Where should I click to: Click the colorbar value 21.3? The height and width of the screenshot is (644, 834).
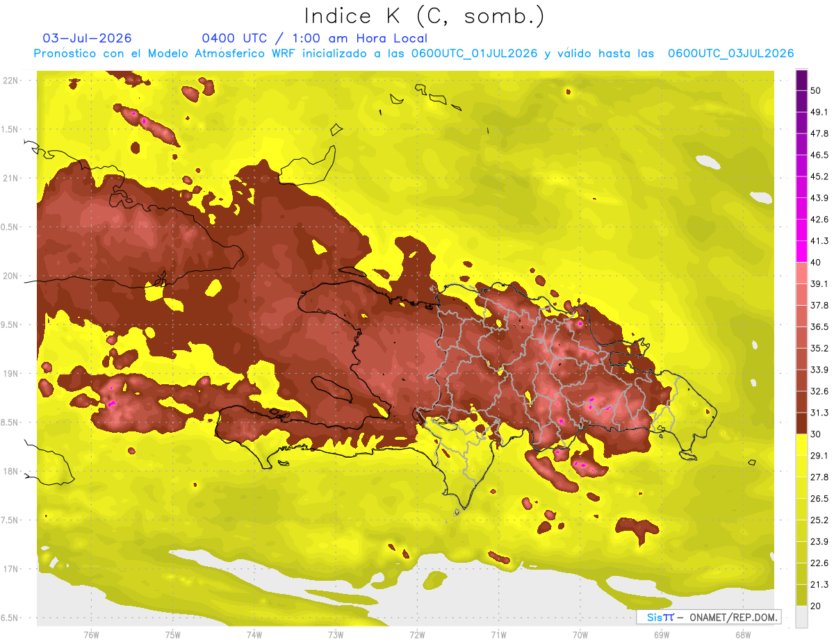pos(819,585)
